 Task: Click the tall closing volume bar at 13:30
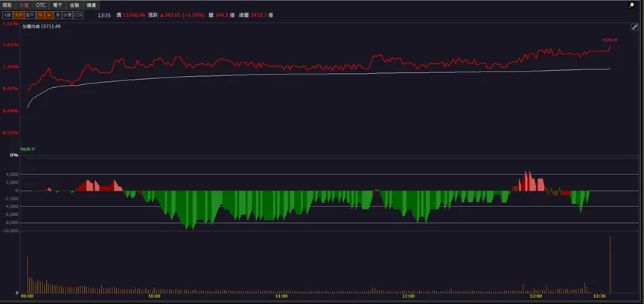610,265
